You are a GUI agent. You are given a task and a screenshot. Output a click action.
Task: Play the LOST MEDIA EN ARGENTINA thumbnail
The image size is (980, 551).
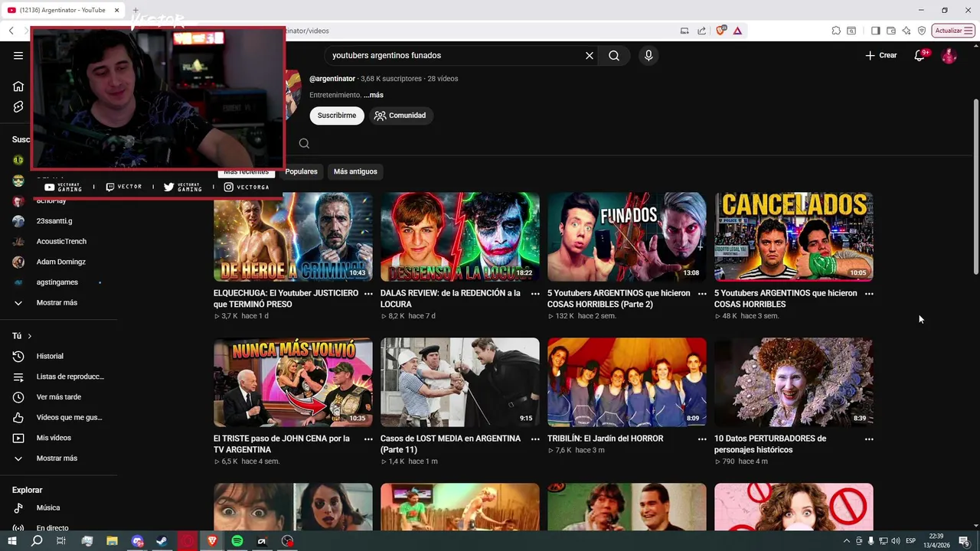click(460, 383)
